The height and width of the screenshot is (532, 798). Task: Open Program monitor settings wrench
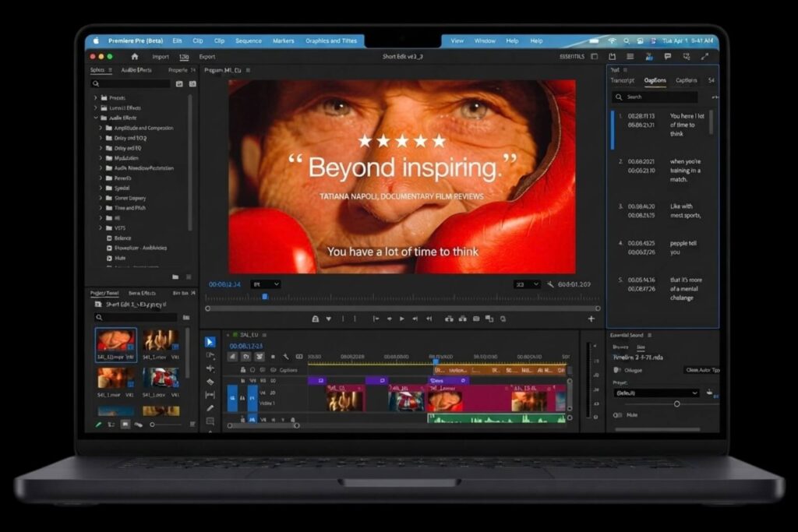tap(550, 284)
